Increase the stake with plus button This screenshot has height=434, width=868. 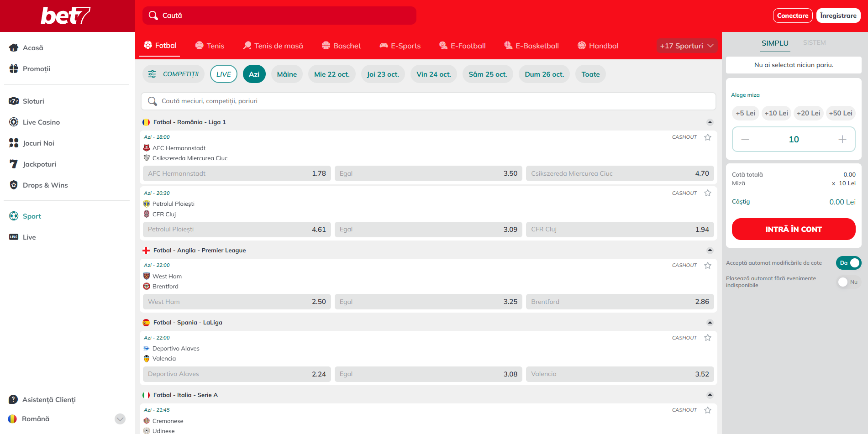tap(842, 139)
